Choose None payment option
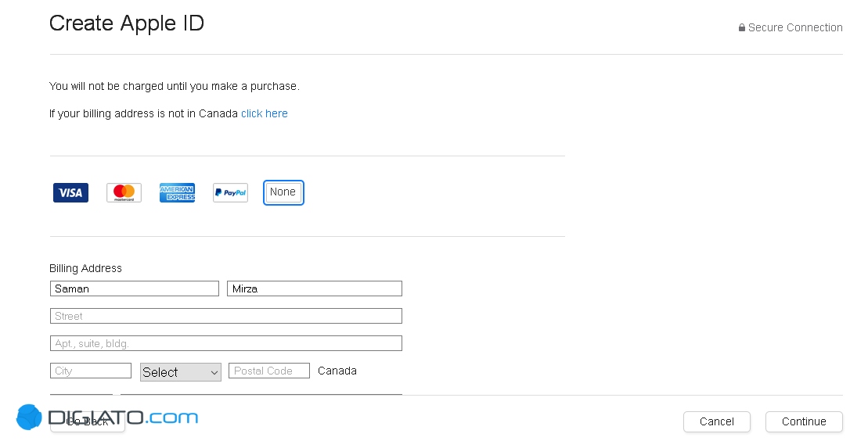The width and height of the screenshot is (868, 448). click(x=283, y=192)
